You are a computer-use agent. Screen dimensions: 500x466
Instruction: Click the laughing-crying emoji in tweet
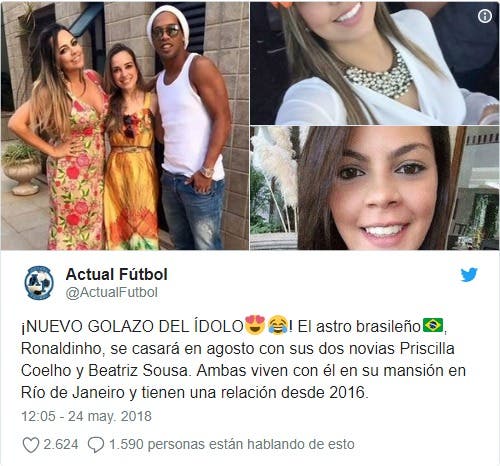[278, 325]
